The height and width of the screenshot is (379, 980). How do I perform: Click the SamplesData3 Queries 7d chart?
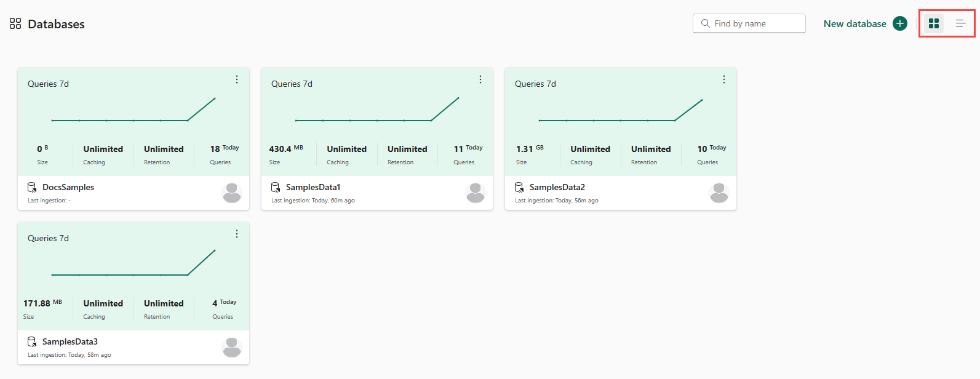click(133, 263)
